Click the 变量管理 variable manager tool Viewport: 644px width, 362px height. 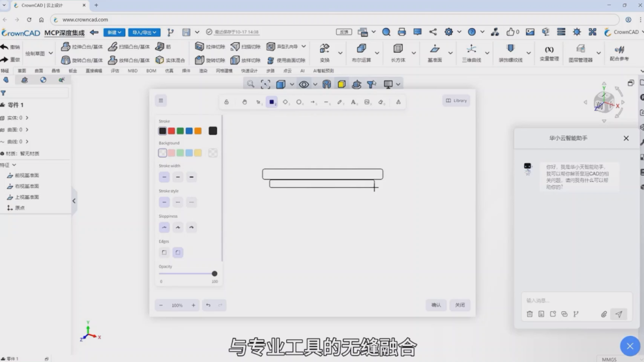(549, 54)
